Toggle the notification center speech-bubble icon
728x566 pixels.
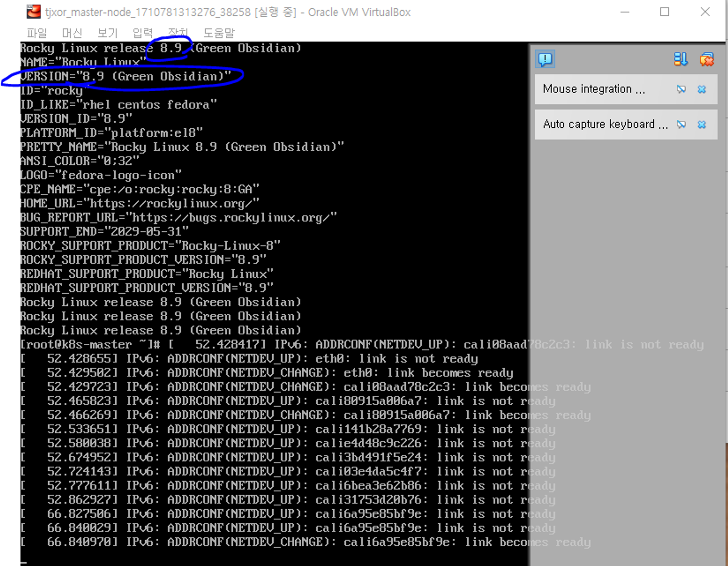click(545, 59)
